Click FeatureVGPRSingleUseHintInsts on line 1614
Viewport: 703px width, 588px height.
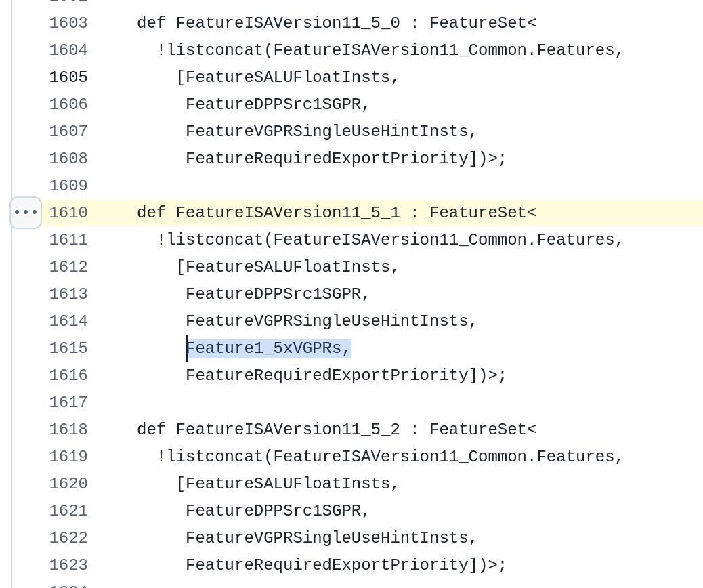coord(327,321)
